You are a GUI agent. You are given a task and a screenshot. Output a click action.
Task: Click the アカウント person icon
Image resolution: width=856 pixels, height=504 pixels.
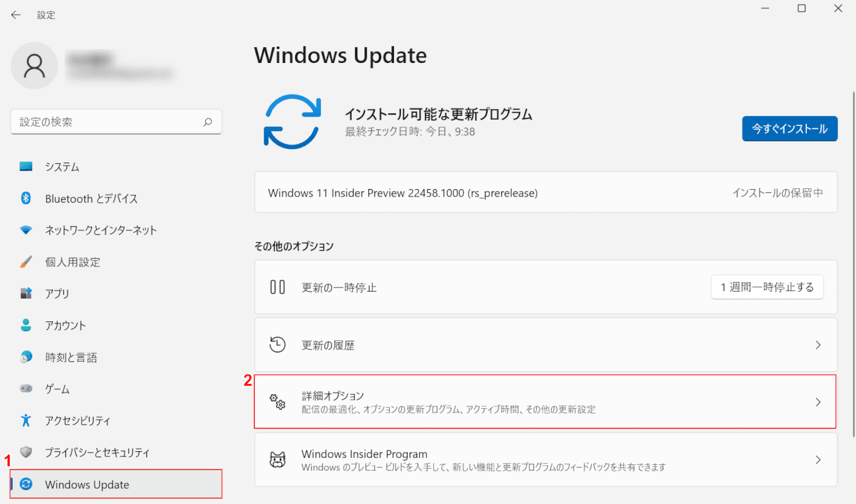[26, 326]
